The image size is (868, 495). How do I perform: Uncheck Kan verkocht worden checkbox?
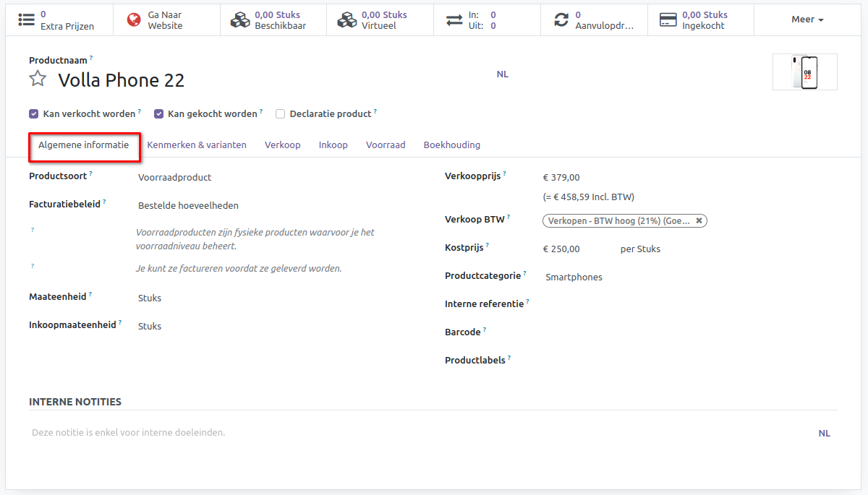pos(33,114)
